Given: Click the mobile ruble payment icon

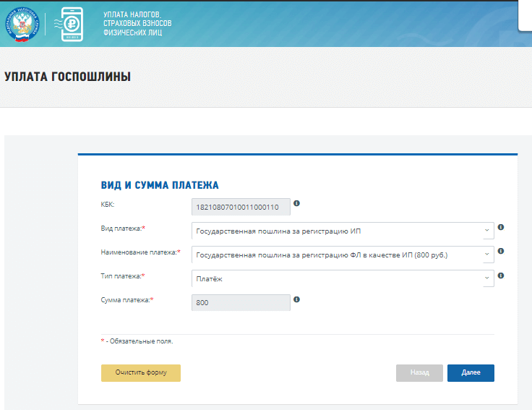Looking at the screenshot, I should (x=69, y=25).
